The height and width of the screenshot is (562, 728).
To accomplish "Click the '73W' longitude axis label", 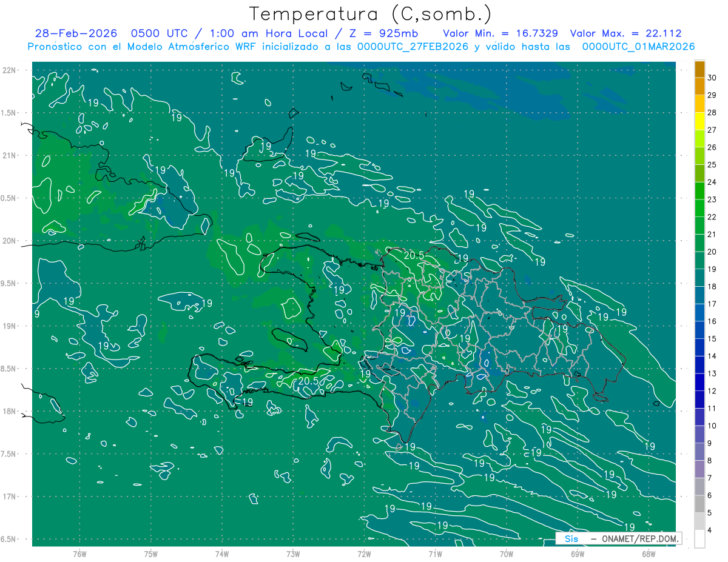I will pos(293,555).
